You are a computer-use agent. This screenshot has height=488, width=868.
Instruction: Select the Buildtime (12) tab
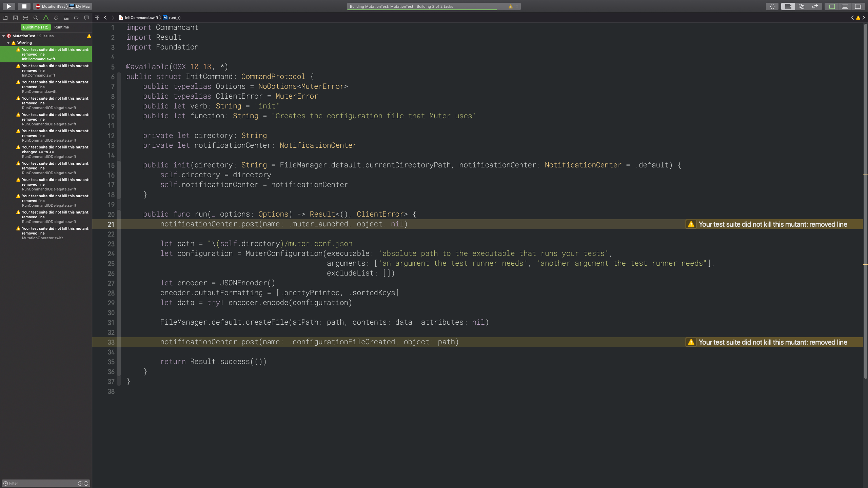(x=36, y=27)
